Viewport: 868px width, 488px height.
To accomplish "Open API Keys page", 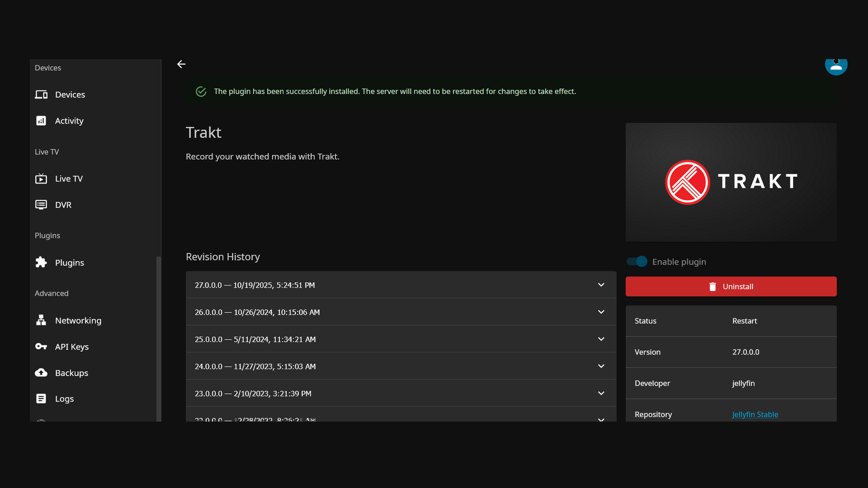I will 95,347.
